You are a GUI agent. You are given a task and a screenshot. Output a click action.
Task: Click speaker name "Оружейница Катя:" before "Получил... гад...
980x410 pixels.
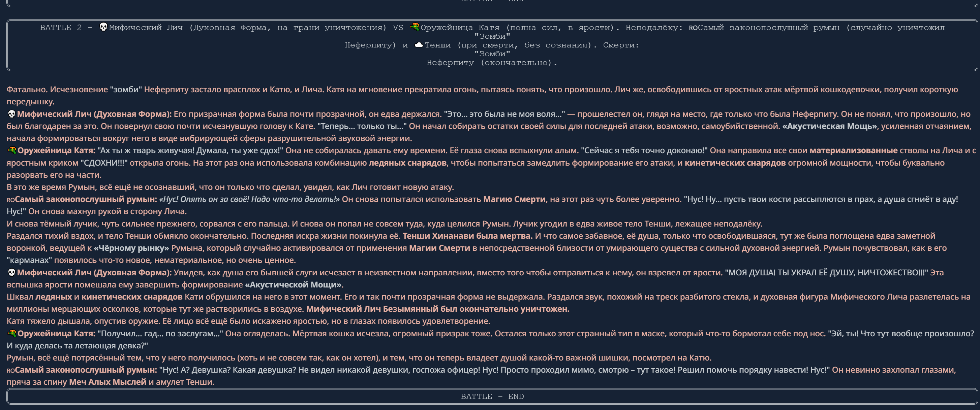point(56,334)
